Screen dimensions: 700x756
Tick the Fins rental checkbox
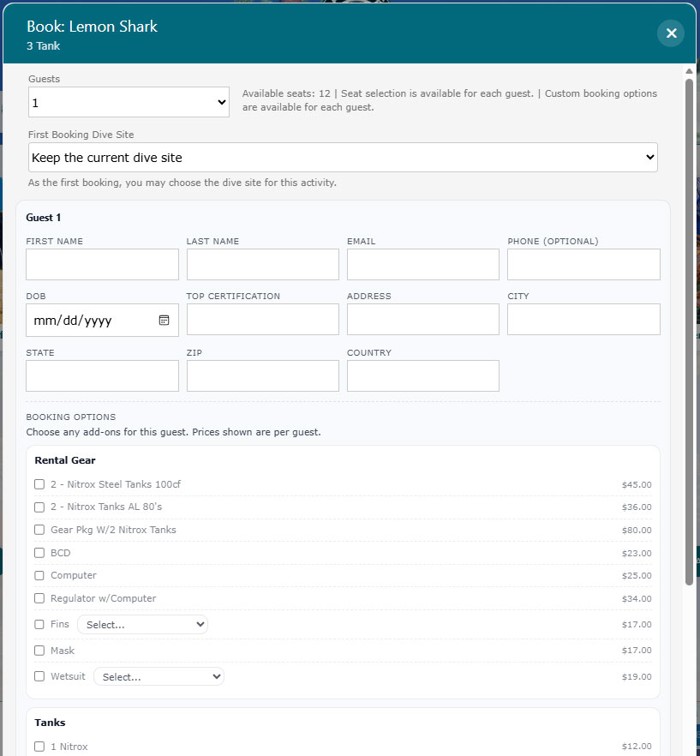click(x=39, y=624)
